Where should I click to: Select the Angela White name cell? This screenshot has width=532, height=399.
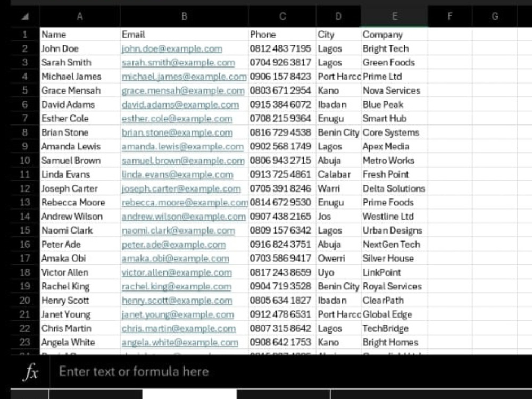tap(80, 342)
